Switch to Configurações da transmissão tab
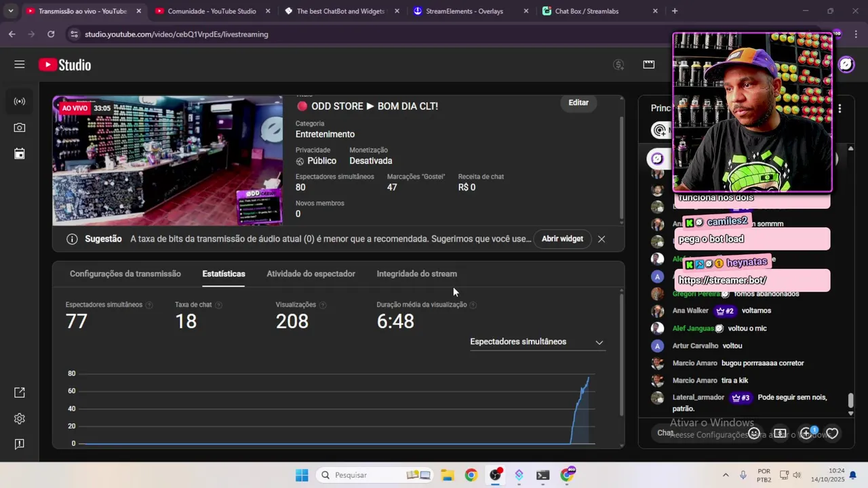 click(125, 274)
